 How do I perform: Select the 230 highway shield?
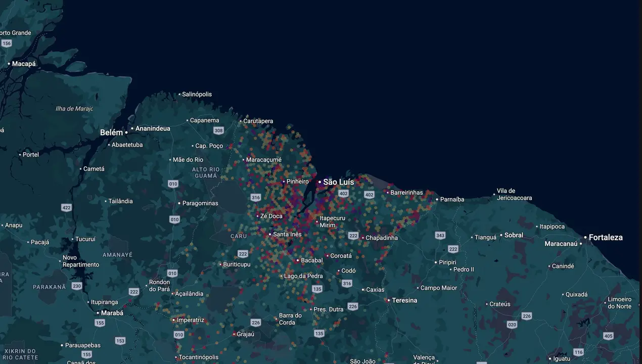coord(76,286)
